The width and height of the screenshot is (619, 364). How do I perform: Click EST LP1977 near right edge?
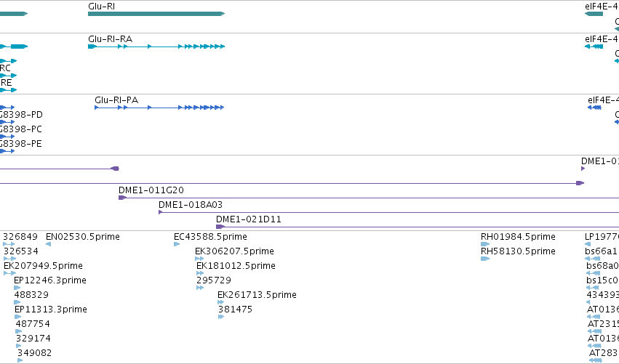pos(588,244)
